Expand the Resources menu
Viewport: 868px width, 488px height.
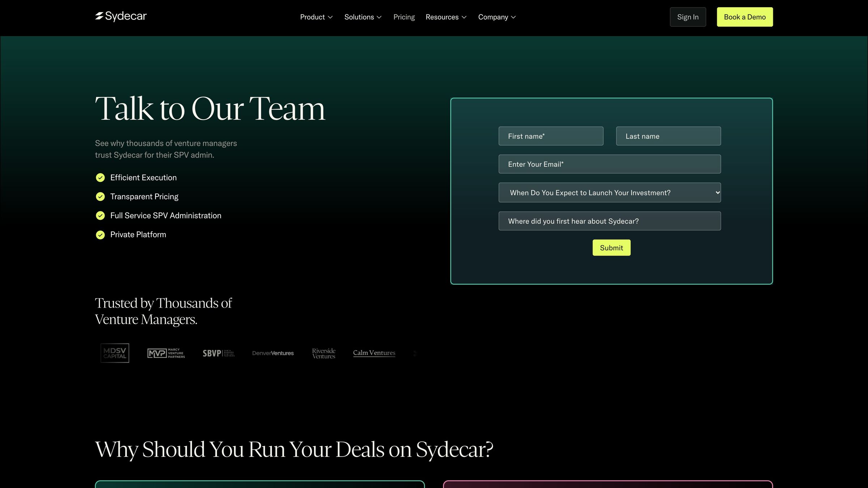(x=446, y=17)
